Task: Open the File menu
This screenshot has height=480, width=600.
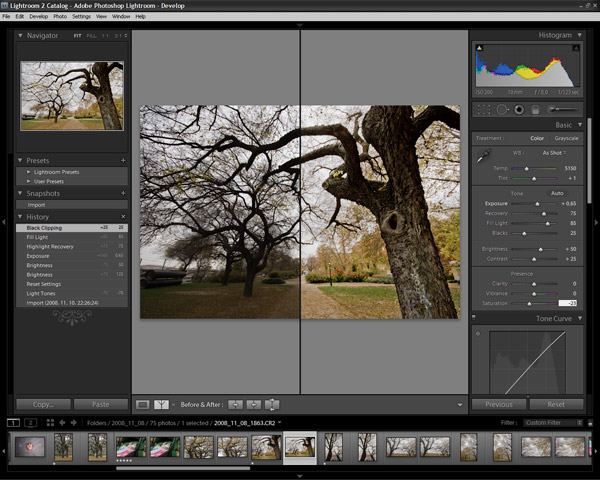Action: tap(6, 16)
